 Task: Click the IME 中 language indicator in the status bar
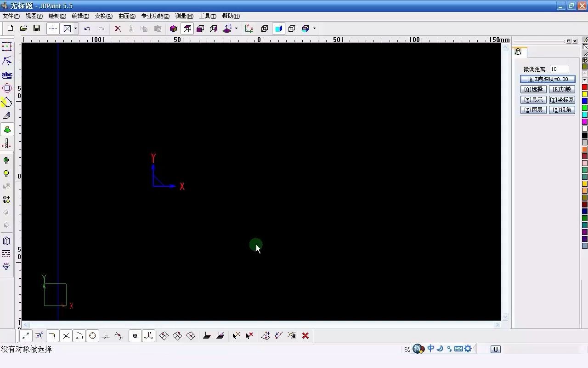click(431, 349)
